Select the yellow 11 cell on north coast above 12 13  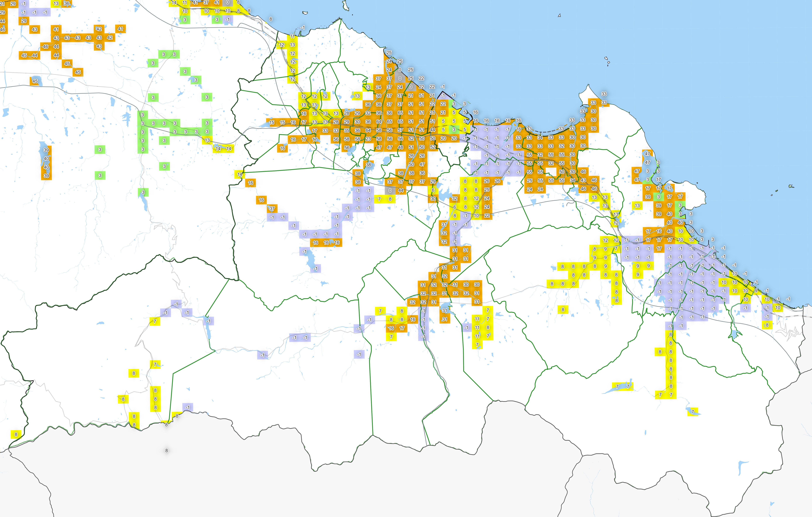pos(292,36)
